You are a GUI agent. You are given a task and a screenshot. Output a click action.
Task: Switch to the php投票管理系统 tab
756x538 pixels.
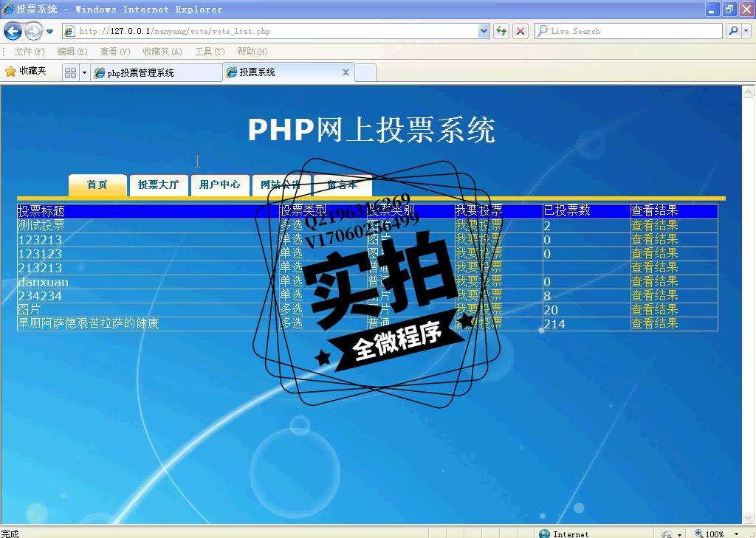(157, 73)
